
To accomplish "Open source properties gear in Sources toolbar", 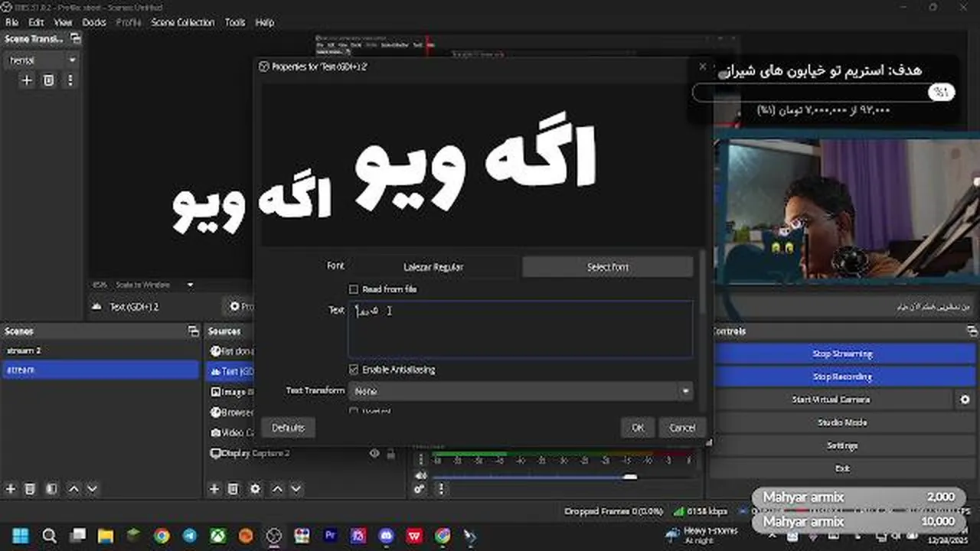I will coord(255,488).
